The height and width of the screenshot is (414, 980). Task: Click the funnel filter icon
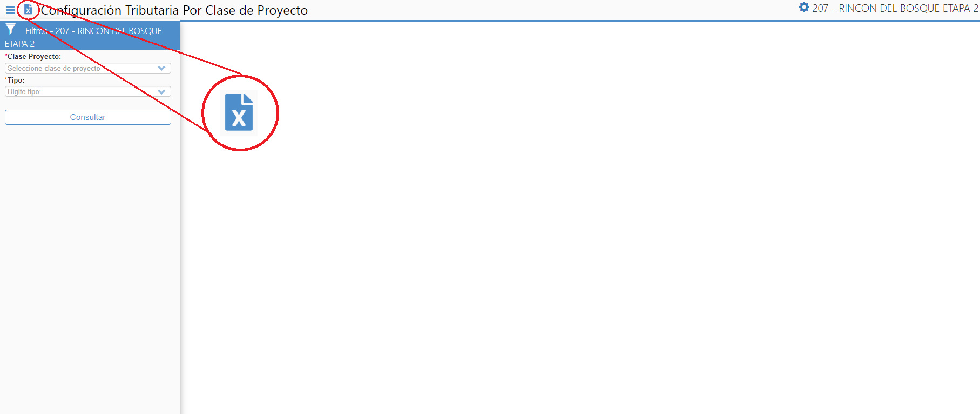point(11,29)
